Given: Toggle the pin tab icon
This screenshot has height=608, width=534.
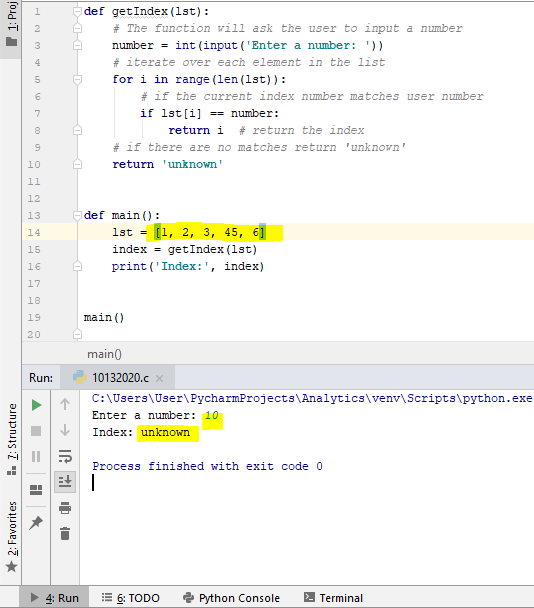Looking at the screenshot, I should pyautogui.click(x=36, y=523).
